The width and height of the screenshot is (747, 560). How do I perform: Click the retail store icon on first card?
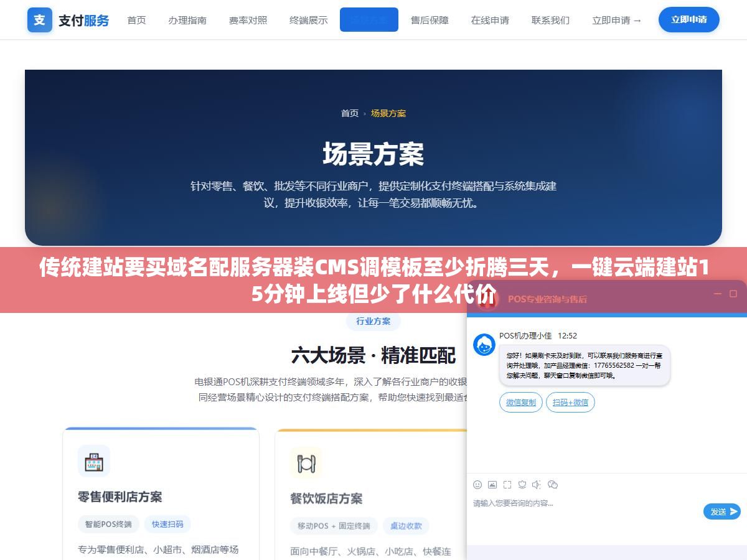(94, 461)
